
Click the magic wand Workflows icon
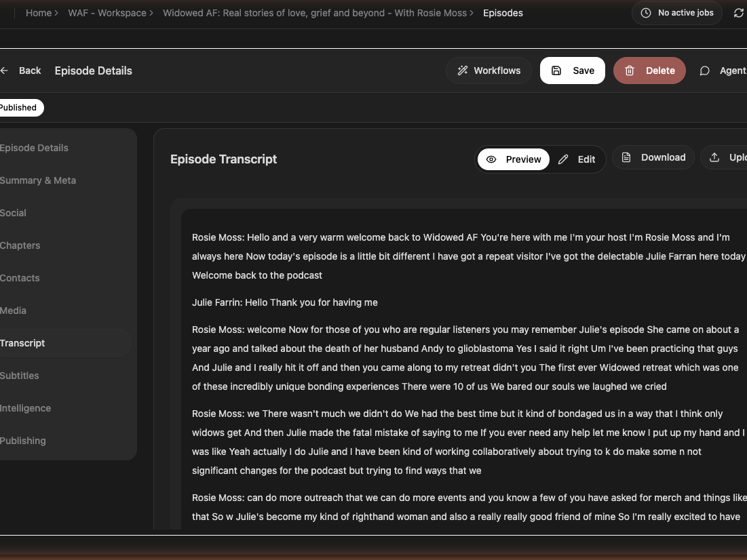coord(463,71)
